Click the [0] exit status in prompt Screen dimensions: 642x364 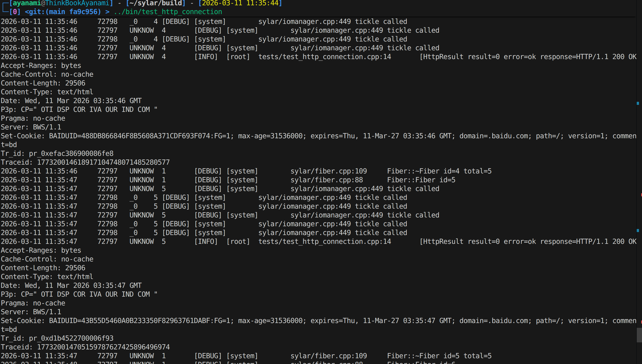click(15, 12)
